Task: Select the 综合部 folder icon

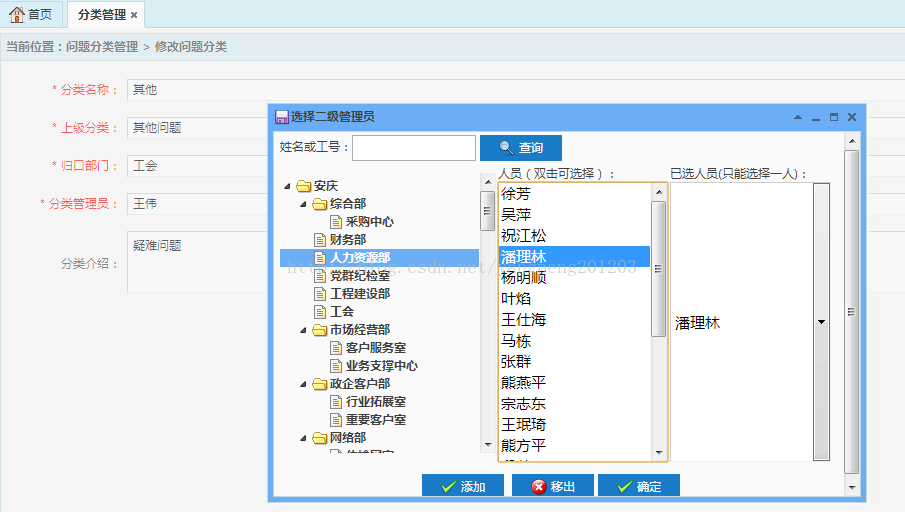Action: (x=320, y=204)
